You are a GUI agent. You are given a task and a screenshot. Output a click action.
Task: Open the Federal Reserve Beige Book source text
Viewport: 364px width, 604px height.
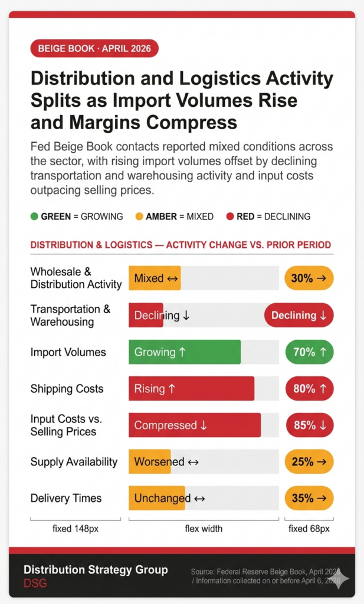click(x=265, y=576)
